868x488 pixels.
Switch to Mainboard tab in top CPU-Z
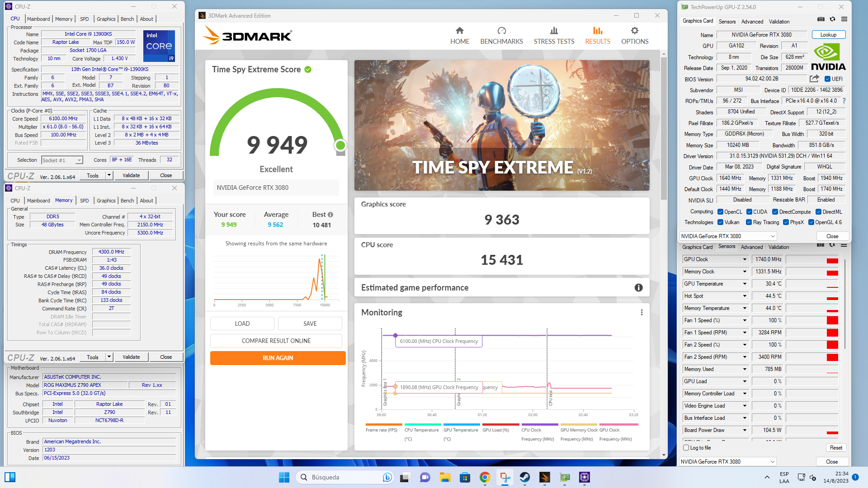[38, 19]
